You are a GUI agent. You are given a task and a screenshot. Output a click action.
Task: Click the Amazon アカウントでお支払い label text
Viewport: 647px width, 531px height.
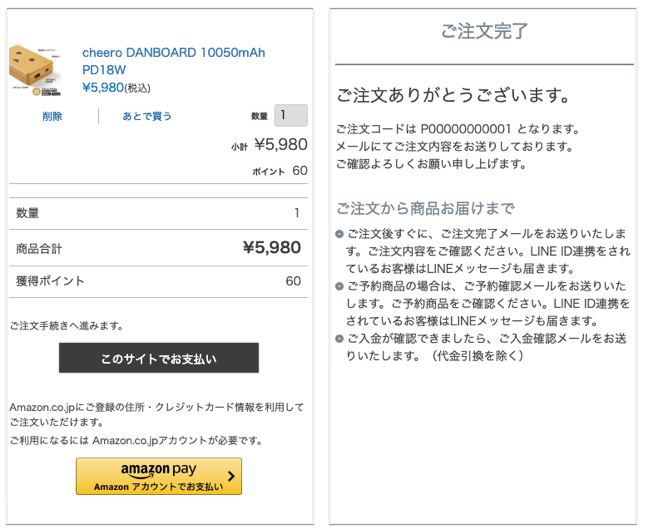pyautogui.click(x=158, y=487)
